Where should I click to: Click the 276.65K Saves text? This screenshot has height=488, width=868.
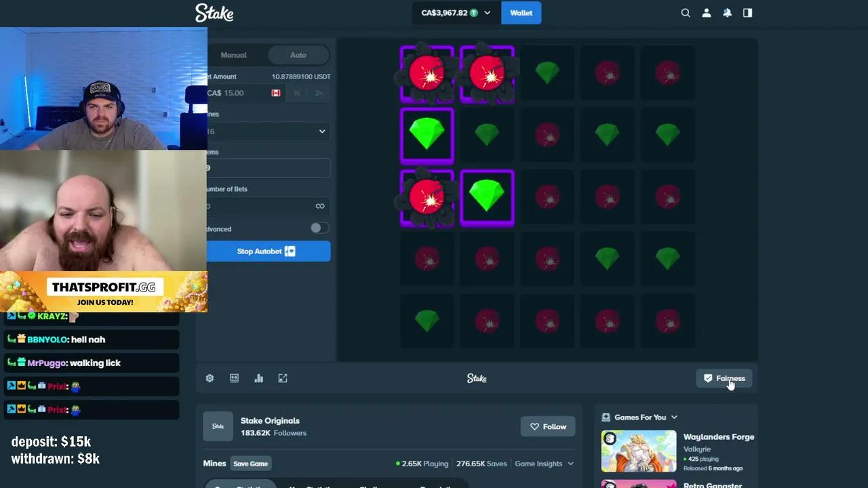click(x=481, y=464)
